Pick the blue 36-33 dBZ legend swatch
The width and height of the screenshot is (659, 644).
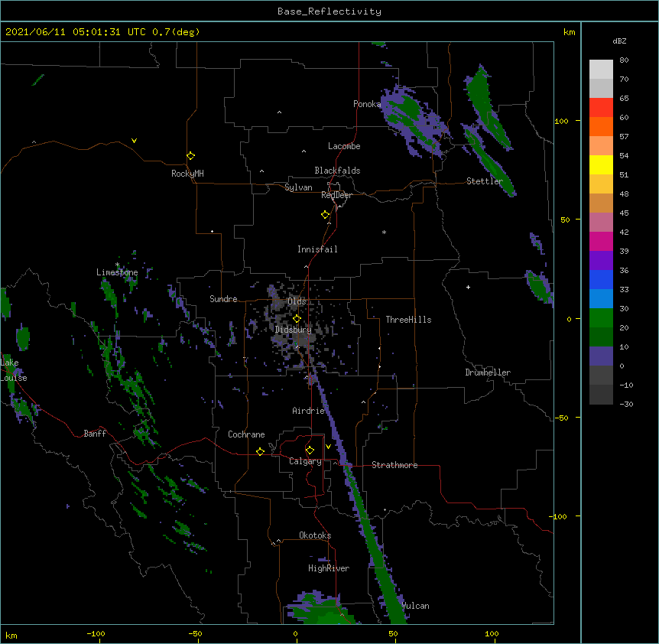(601, 279)
